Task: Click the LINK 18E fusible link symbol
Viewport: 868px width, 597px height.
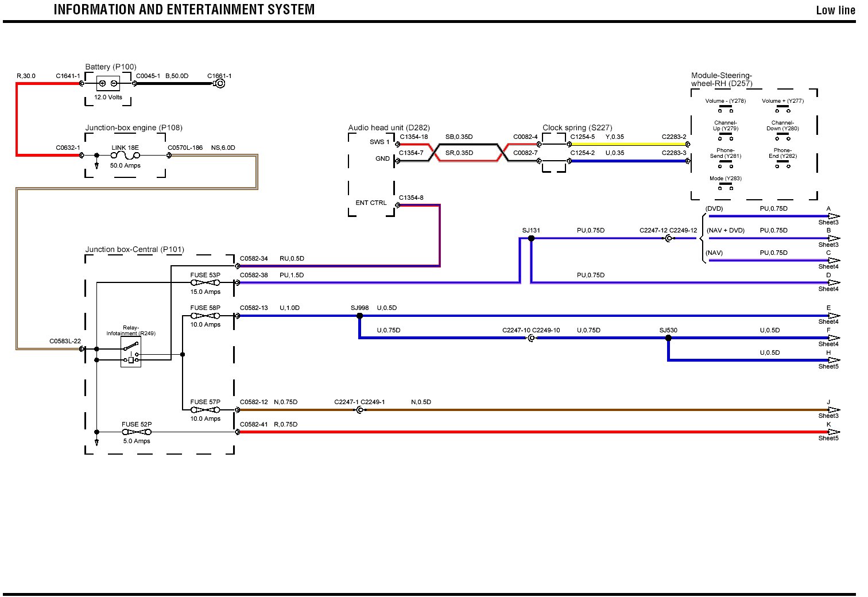Action: 125,155
